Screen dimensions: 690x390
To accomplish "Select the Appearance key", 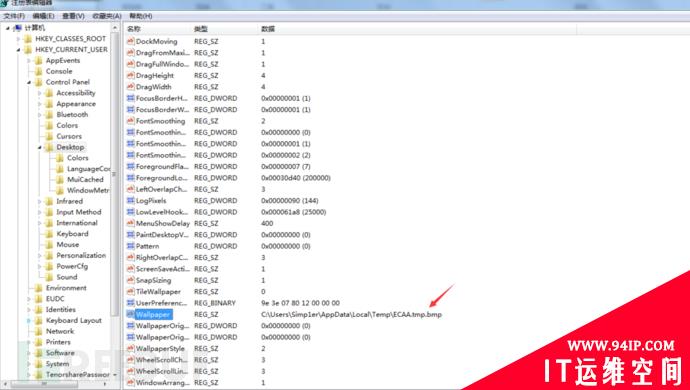I will pos(76,104).
